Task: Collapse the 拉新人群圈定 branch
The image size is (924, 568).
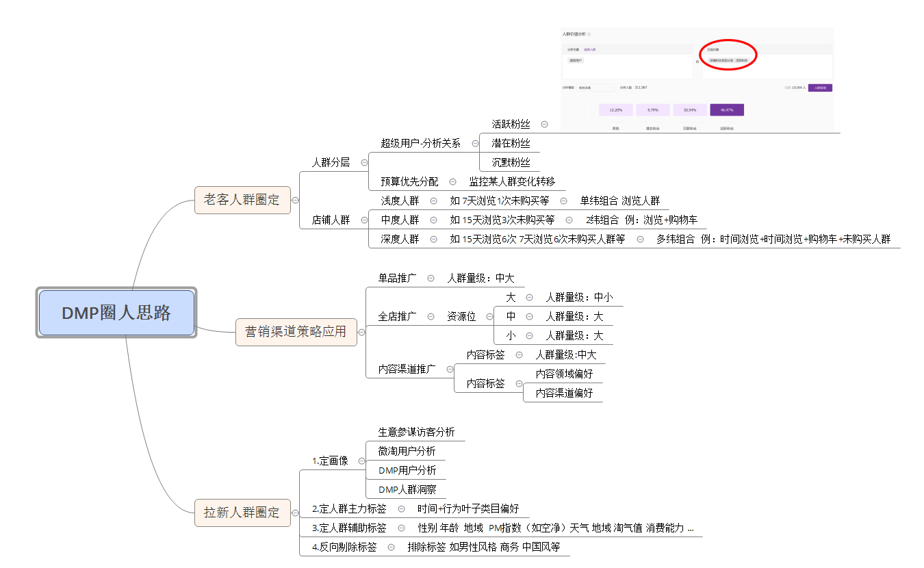Action: click(295, 512)
